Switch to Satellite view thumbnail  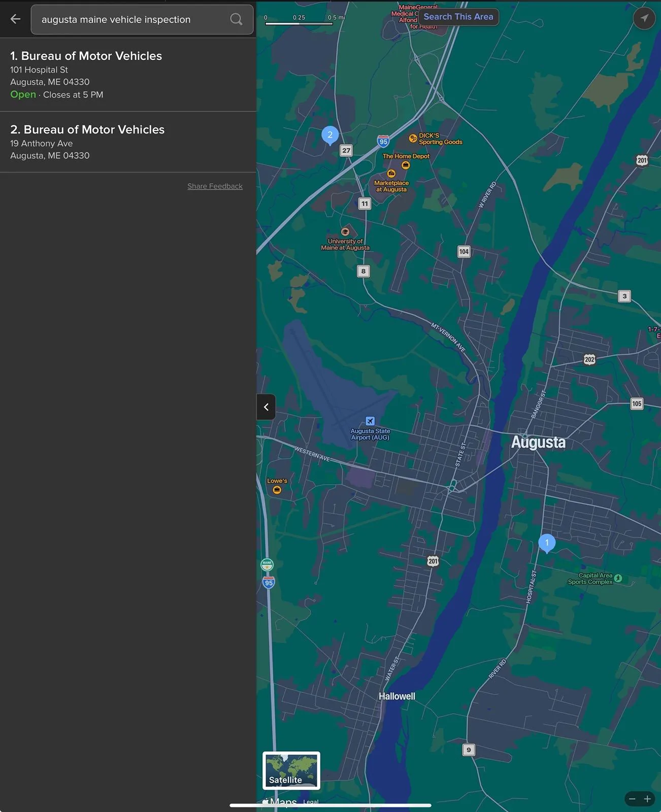tap(291, 770)
